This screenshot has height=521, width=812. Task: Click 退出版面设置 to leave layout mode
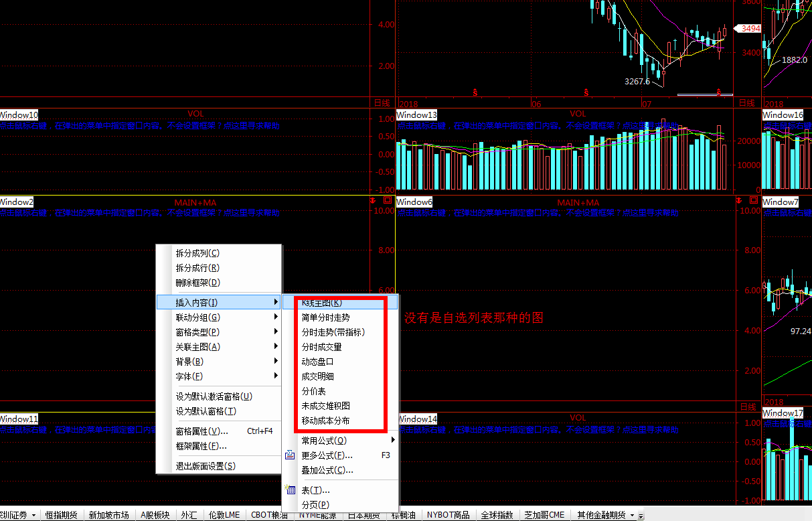coord(219,466)
